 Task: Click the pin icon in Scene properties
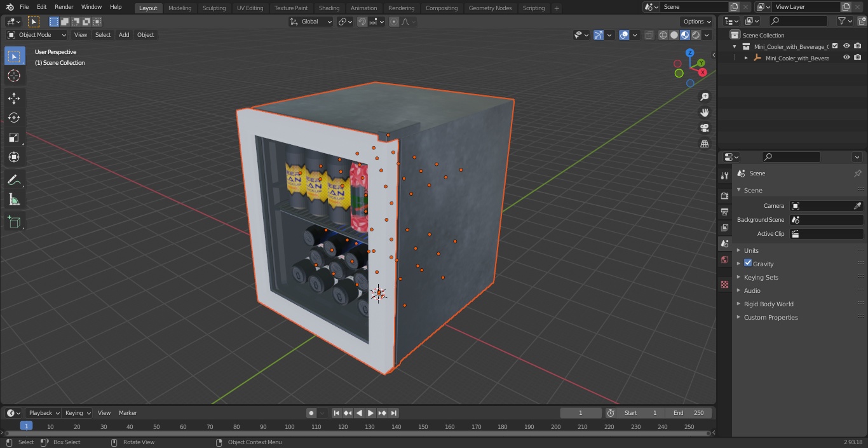[x=857, y=173]
